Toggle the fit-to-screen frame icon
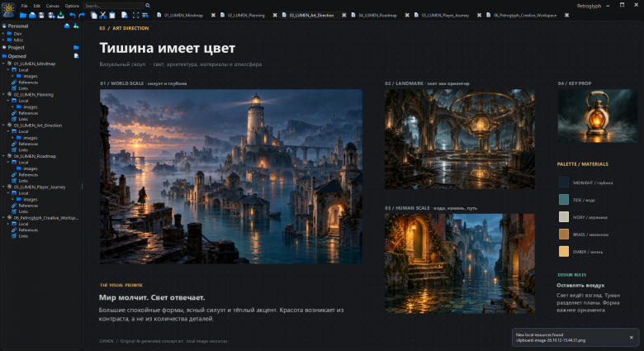644x351 pixels. [136, 15]
